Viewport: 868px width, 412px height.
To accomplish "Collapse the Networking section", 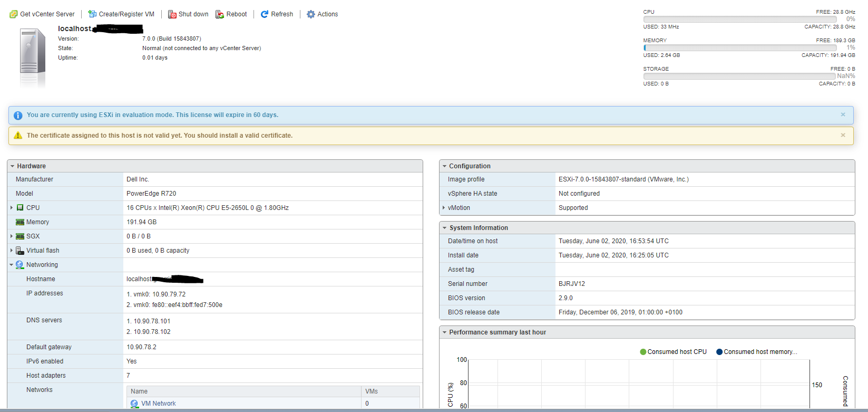I will (12, 265).
